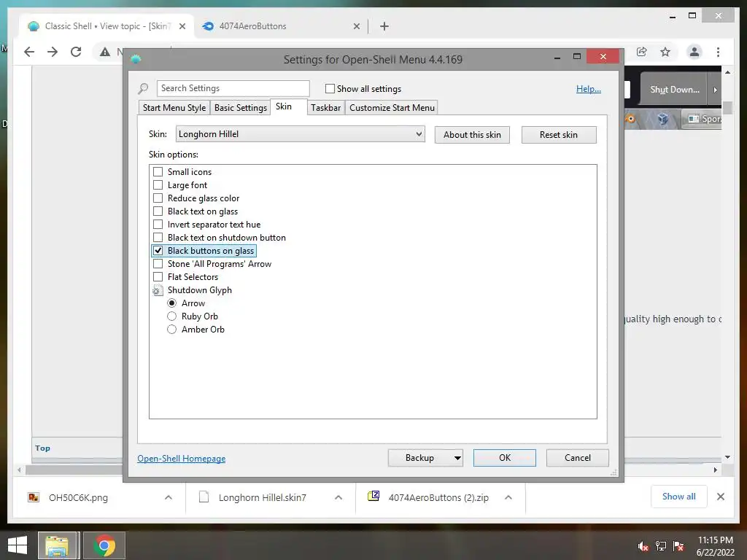Click 4074AeroButtons zip file icon
The image size is (747, 560).
point(373,497)
